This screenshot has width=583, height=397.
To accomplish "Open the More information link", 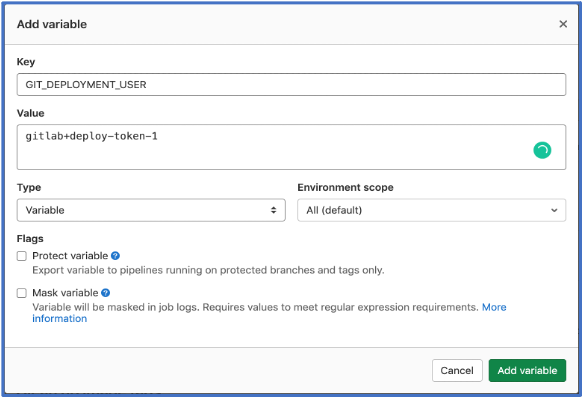I will click(494, 307).
